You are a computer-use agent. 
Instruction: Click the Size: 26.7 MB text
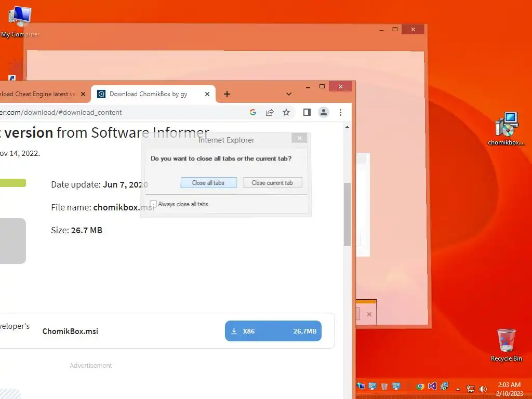pos(77,230)
